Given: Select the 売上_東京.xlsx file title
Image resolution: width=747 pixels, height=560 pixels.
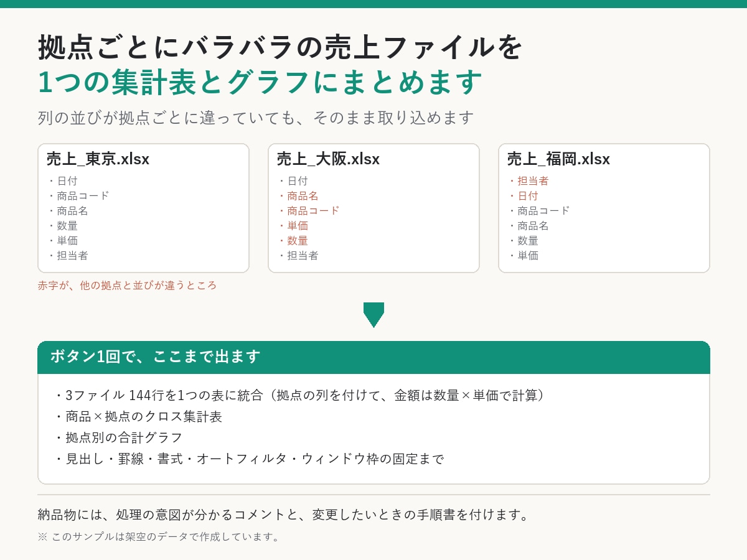Looking at the screenshot, I should pos(98,159).
